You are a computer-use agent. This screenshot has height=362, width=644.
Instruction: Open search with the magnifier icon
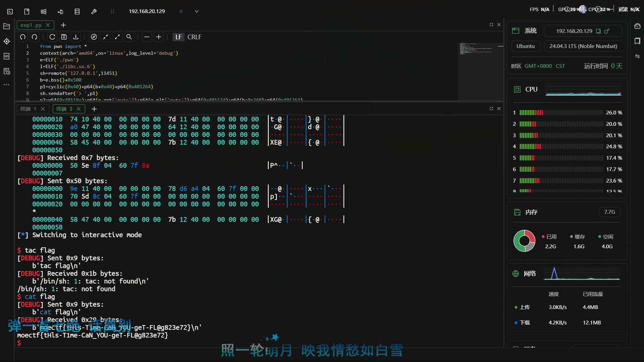(129, 37)
